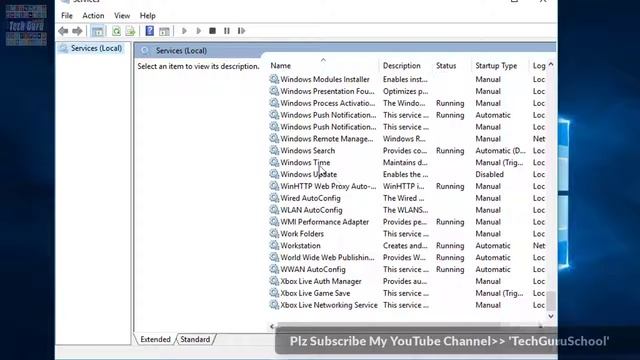Click the Stop Service square icon

click(x=212, y=31)
